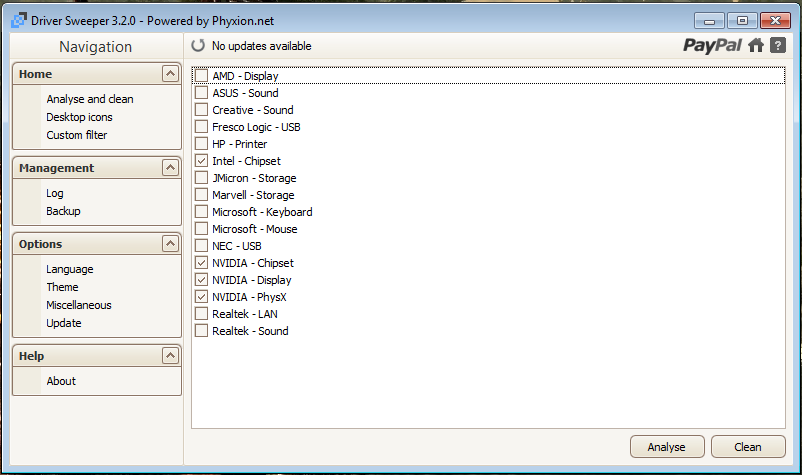This screenshot has height=475, width=802.
Task: Select Language in Options
Action: click(69, 269)
